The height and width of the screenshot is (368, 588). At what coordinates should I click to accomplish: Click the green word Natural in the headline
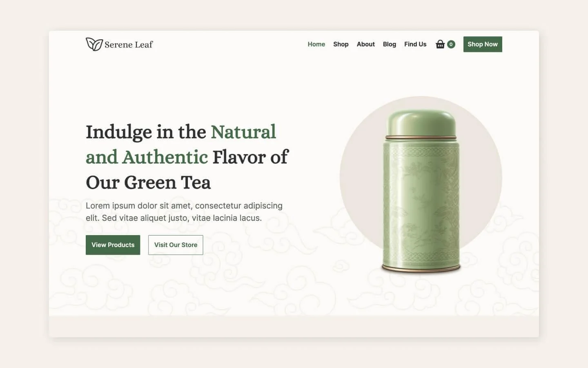click(x=243, y=132)
